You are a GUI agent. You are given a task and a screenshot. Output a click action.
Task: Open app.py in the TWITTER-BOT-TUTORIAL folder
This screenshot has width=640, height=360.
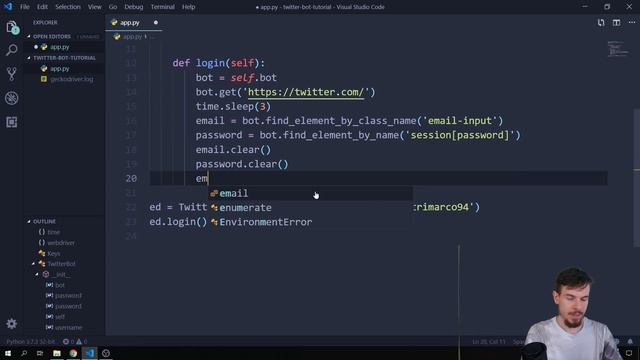pyautogui.click(x=60, y=69)
